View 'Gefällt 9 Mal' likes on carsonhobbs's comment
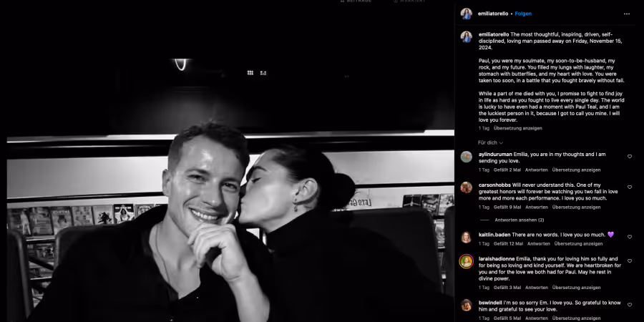Screen dimensions: 644x322 (x=507, y=208)
